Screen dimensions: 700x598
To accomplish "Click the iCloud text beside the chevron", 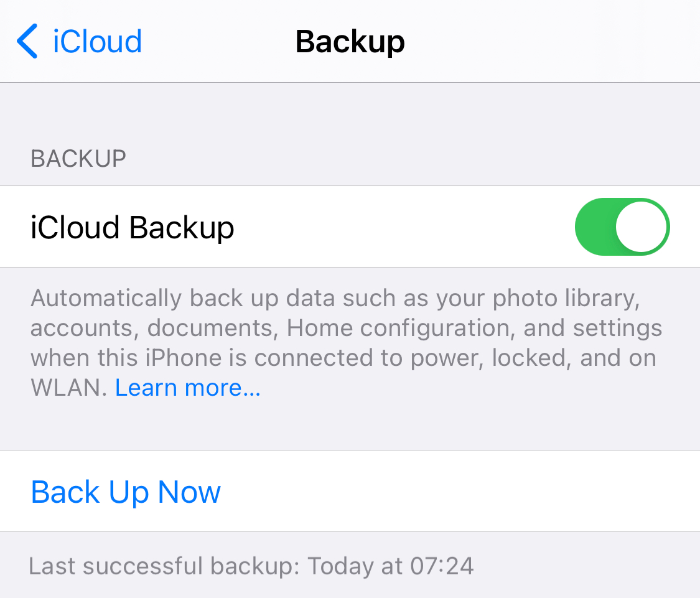I will click(x=97, y=41).
